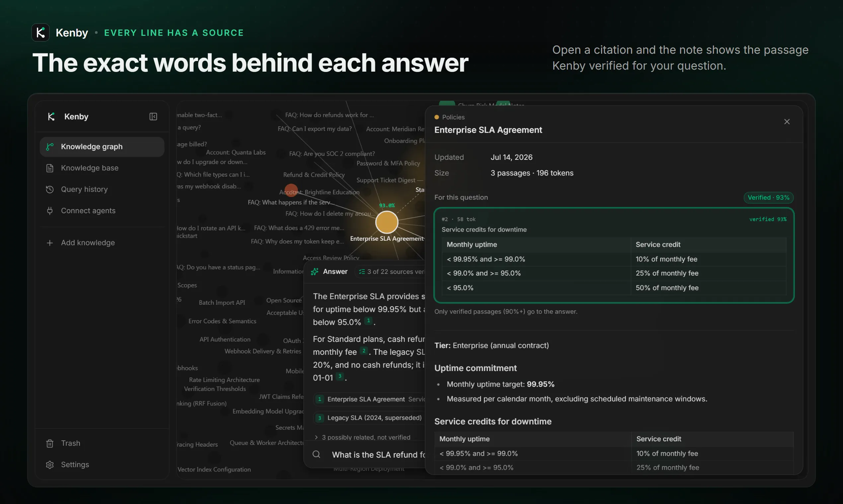
Task: Select the orange Enterprise SLA Agreement node
Action: [387, 222]
